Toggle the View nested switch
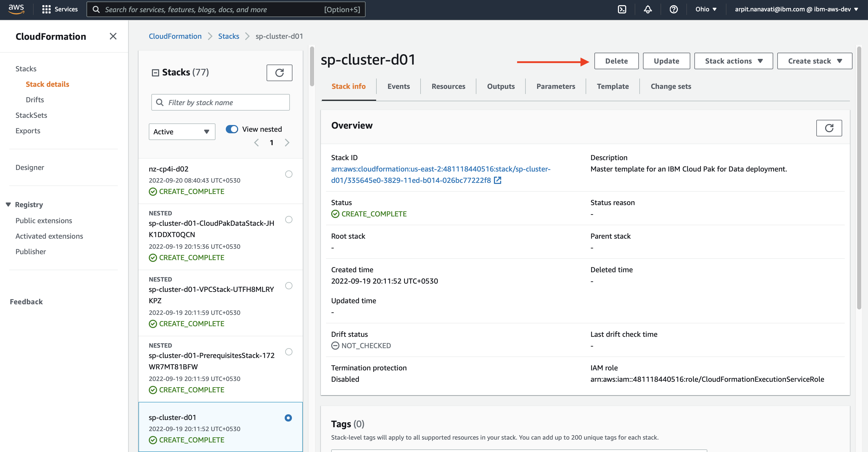The height and width of the screenshot is (452, 868). point(232,129)
